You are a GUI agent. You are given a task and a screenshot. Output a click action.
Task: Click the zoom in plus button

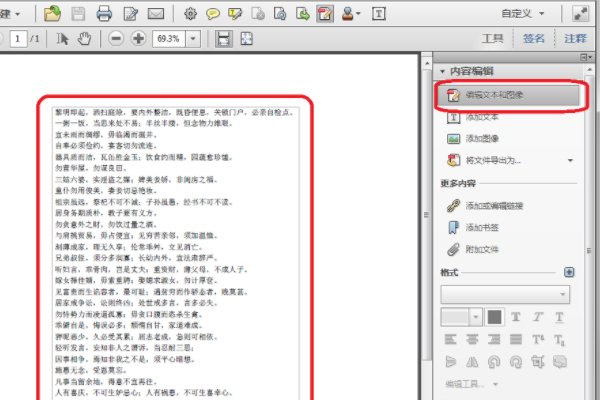[138, 38]
